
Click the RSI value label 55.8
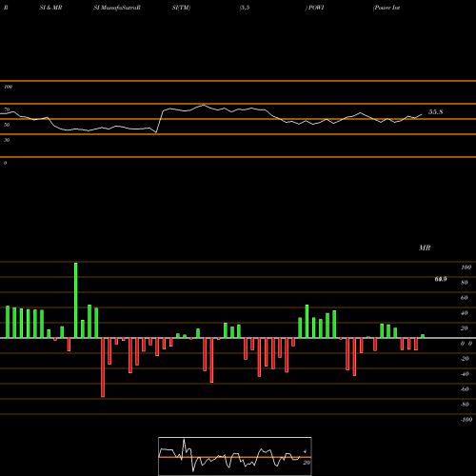[x=435, y=112]
